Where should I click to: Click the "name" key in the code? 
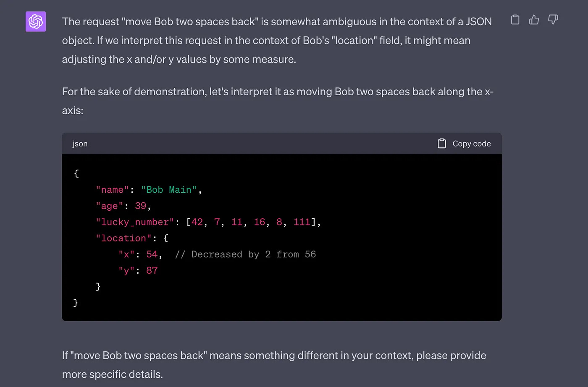click(112, 190)
